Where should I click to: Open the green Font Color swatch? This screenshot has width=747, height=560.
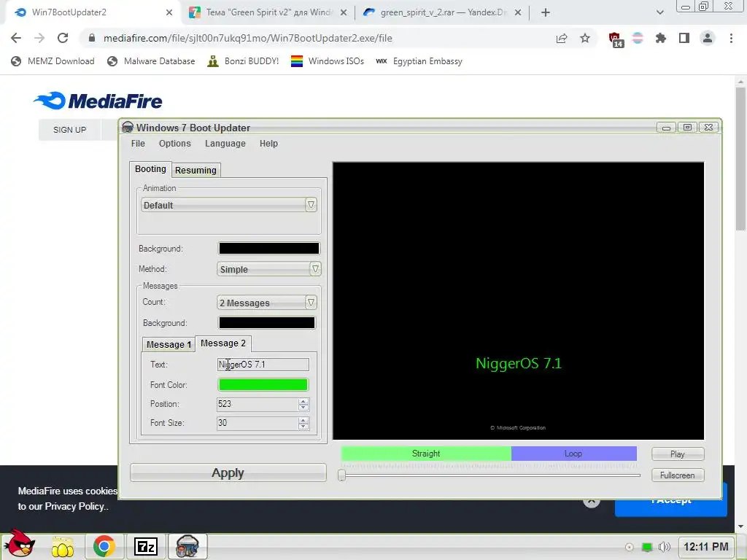click(x=263, y=384)
